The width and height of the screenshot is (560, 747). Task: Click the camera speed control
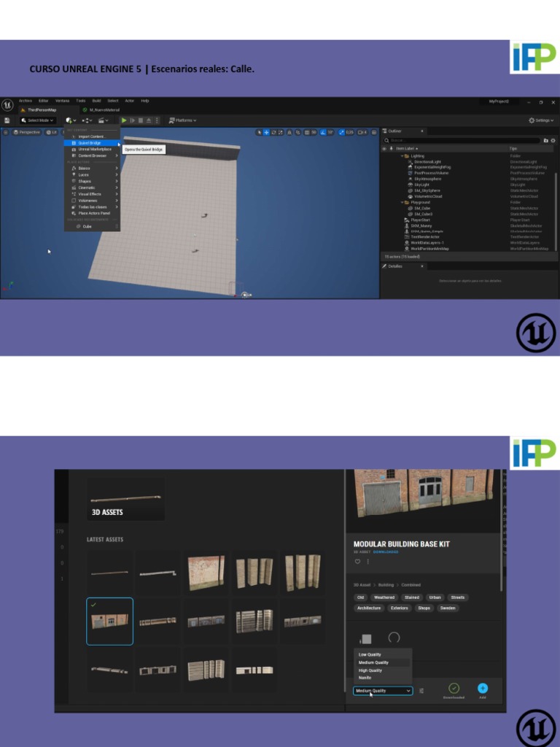pos(362,132)
